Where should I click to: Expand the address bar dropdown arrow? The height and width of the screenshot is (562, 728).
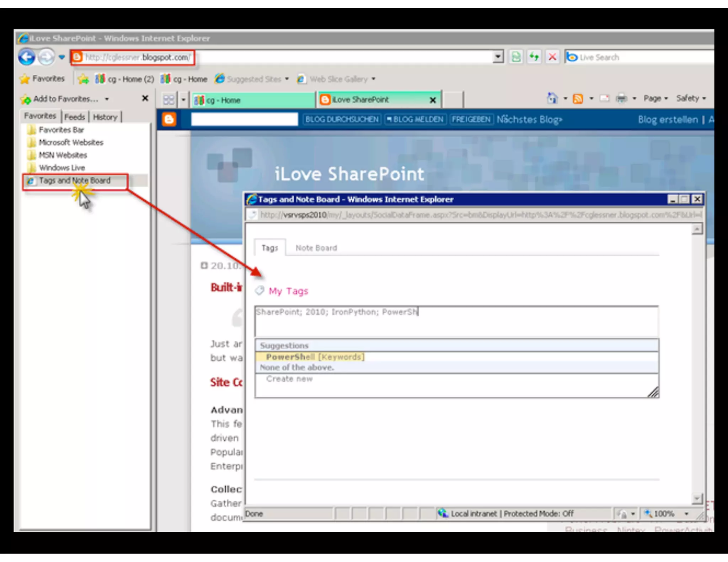pyautogui.click(x=498, y=57)
